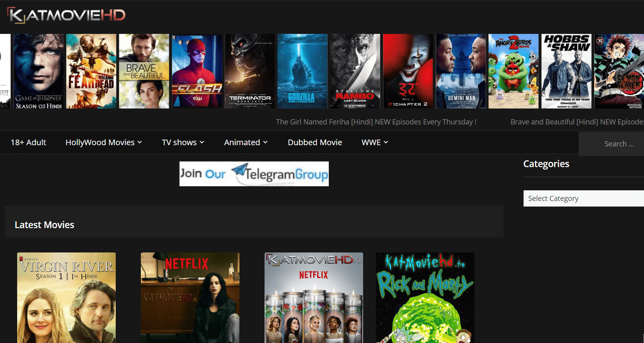The height and width of the screenshot is (343, 644).
Task: Open the Select Category combo box
Action: (583, 198)
